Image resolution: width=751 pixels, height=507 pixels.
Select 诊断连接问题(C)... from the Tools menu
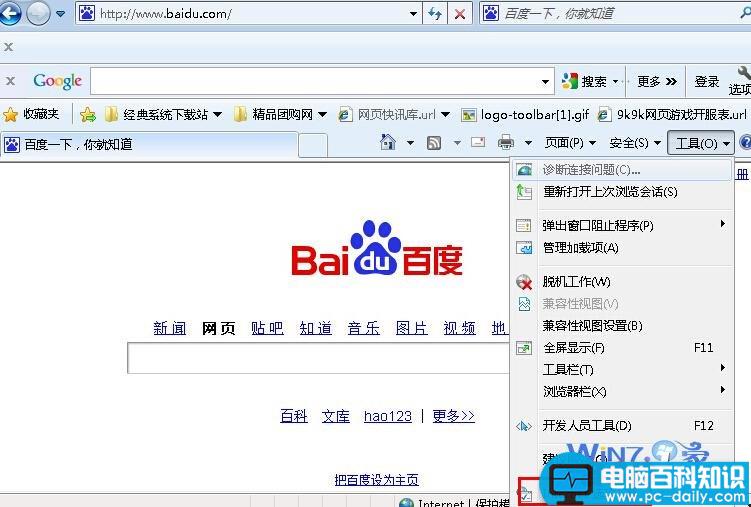[x=622, y=169]
